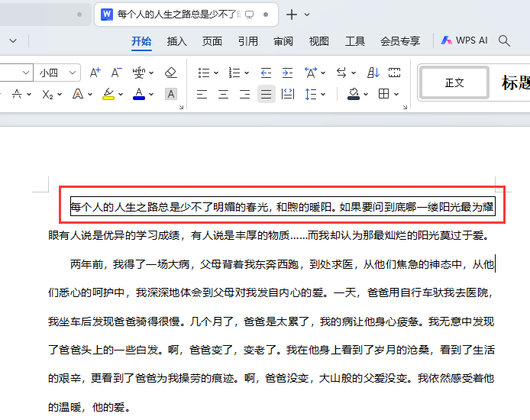530x420 pixels.
Task: Expand numbering style dropdown
Action: pos(247,73)
